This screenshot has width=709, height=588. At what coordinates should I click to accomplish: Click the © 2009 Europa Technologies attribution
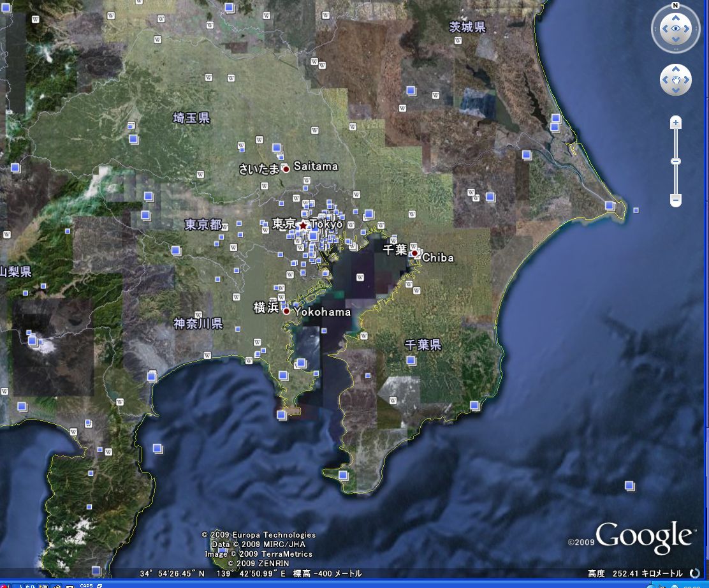point(259,534)
